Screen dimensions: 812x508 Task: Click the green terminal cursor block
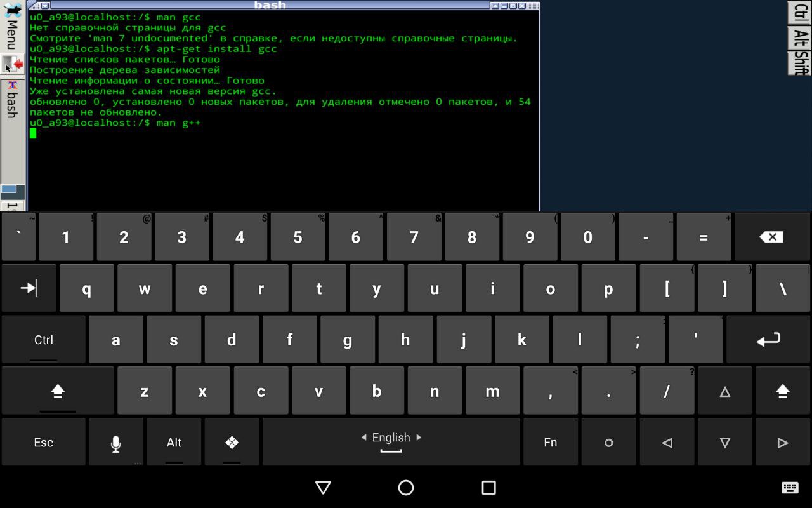(x=33, y=133)
